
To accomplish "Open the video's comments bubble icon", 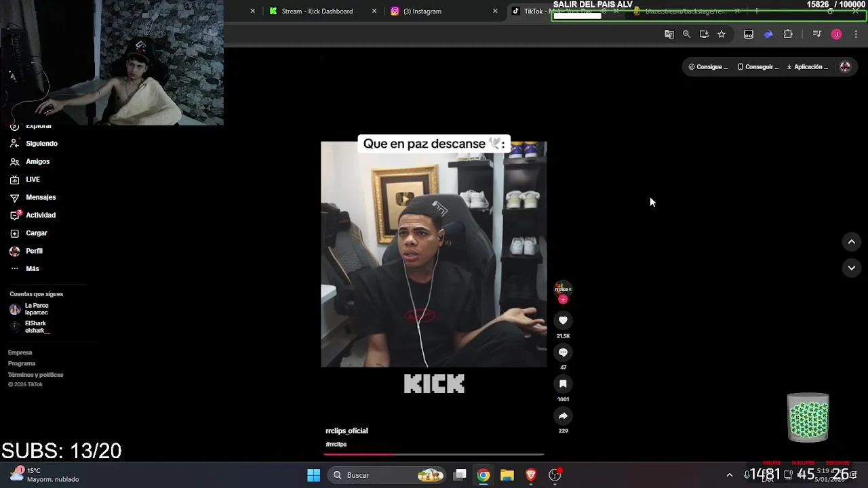I will click(x=563, y=352).
